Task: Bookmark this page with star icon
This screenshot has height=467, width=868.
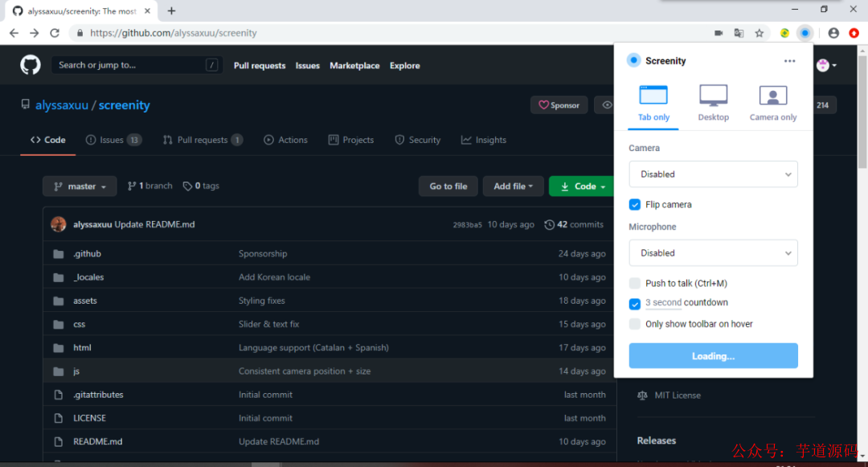Action: [759, 33]
